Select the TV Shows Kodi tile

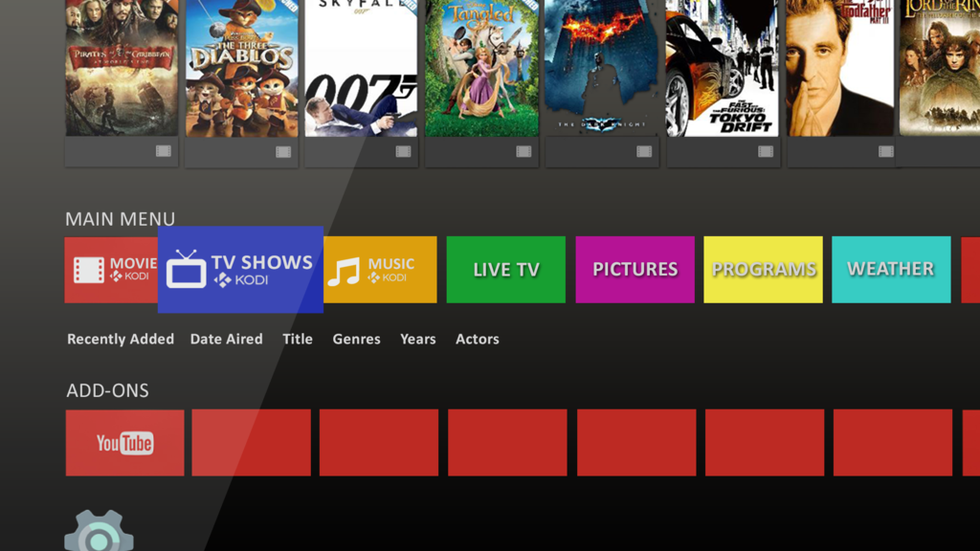[240, 269]
